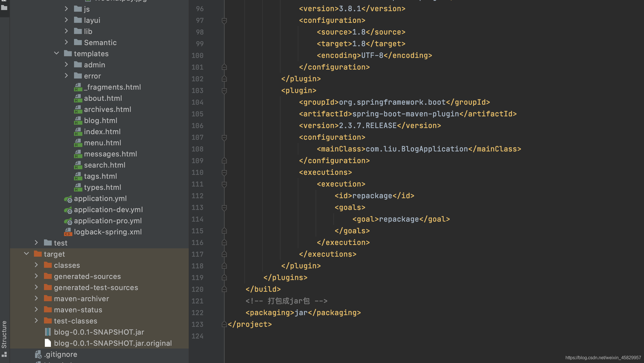Click the .gitignore file icon
The image size is (644, 363).
click(38, 354)
